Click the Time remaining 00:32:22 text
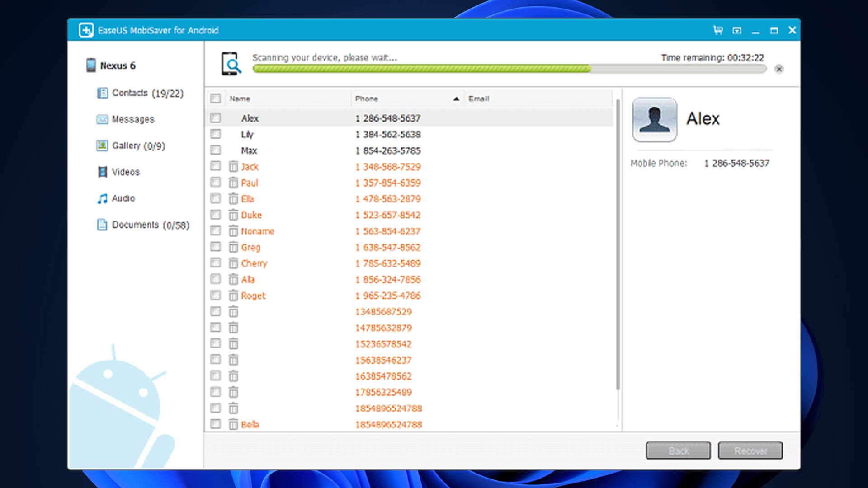The width and height of the screenshot is (868, 488). [x=712, y=58]
